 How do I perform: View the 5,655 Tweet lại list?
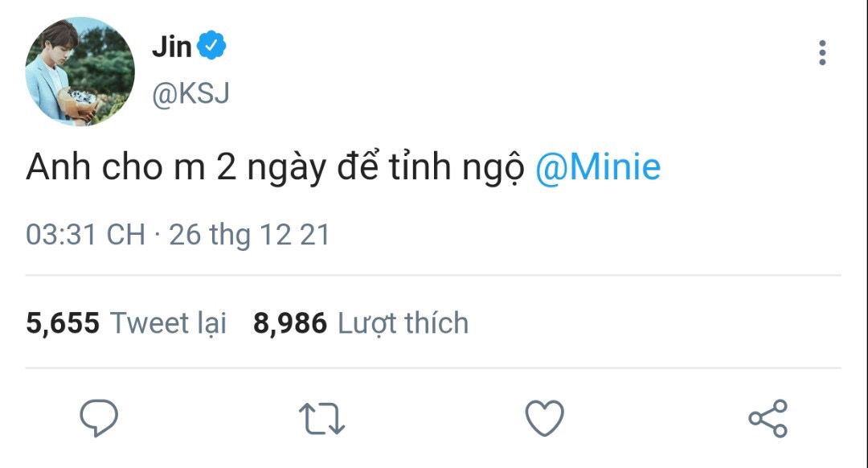click(126, 323)
